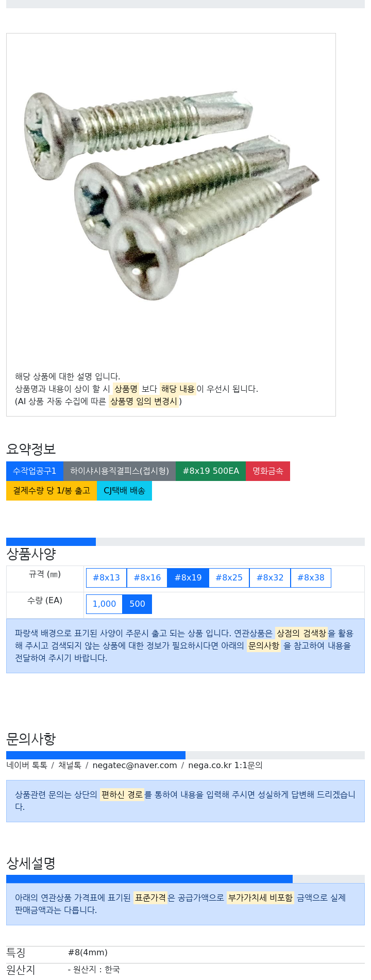Pick the #8x25 size option

click(229, 577)
